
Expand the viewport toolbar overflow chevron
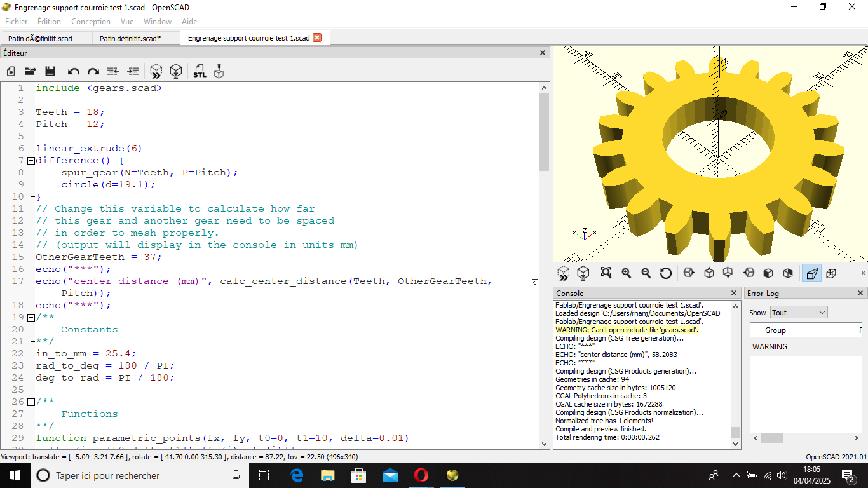[863, 273]
